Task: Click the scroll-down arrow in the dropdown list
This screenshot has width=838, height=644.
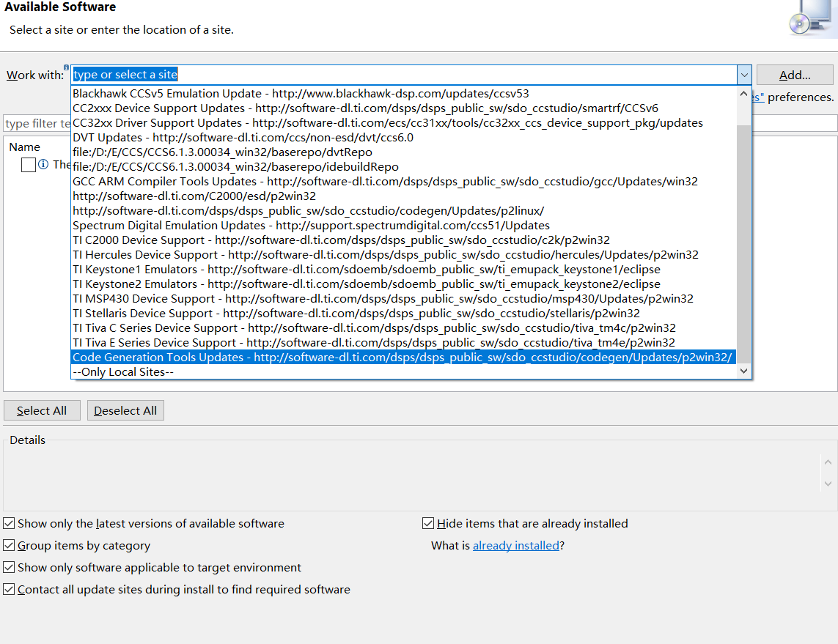Action: coord(743,371)
